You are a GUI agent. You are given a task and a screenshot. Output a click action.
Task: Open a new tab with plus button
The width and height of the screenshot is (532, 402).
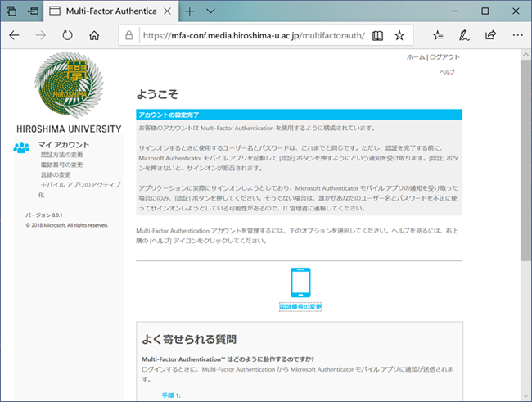190,11
